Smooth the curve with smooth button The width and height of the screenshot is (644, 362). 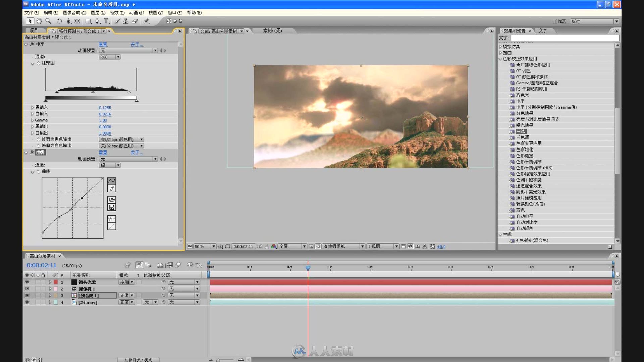112,219
